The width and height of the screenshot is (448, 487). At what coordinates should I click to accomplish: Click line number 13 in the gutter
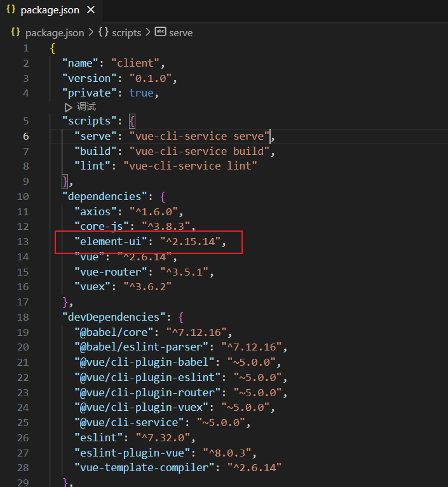tap(24, 242)
